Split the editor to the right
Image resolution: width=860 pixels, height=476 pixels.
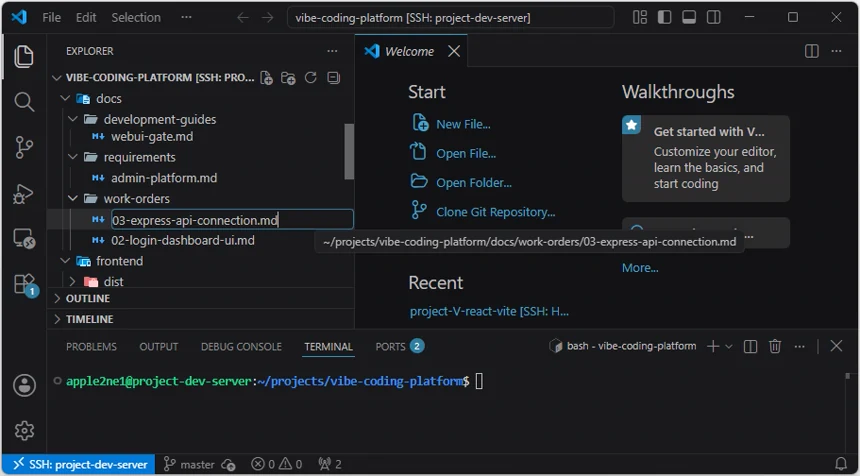(x=812, y=51)
